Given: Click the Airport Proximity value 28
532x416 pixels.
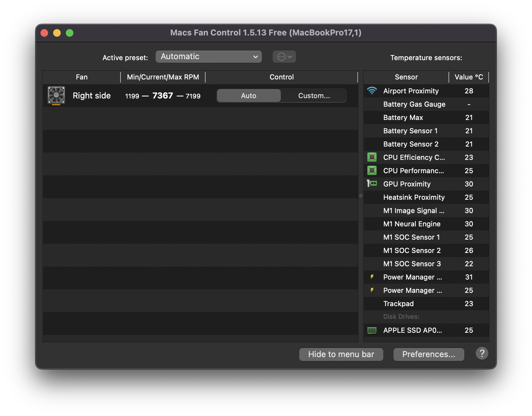Looking at the screenshot, I should click(469, 91).
